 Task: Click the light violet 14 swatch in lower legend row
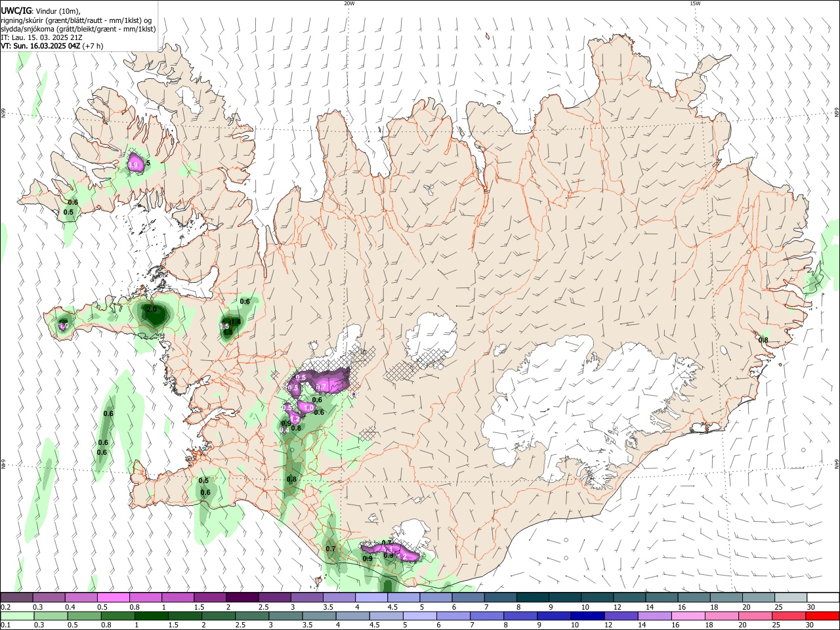(654, 616)
